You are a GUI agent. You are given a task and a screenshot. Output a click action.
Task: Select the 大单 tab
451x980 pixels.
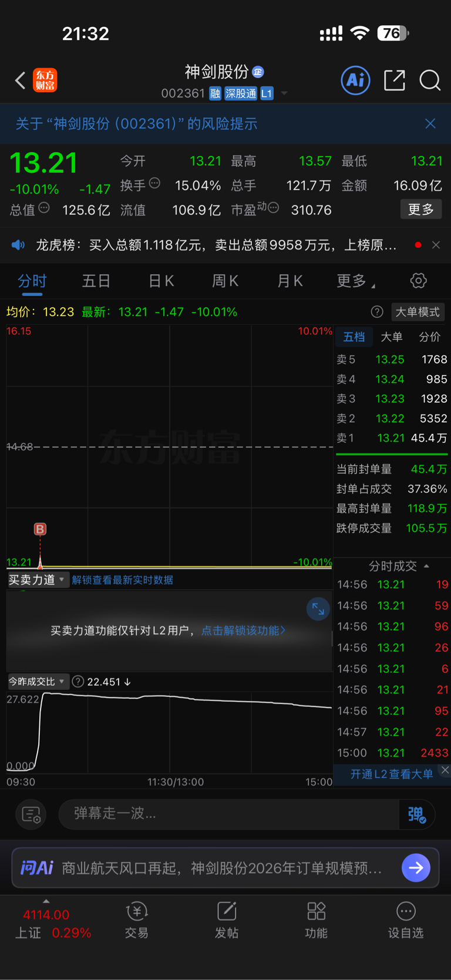[x=392, y=336]
